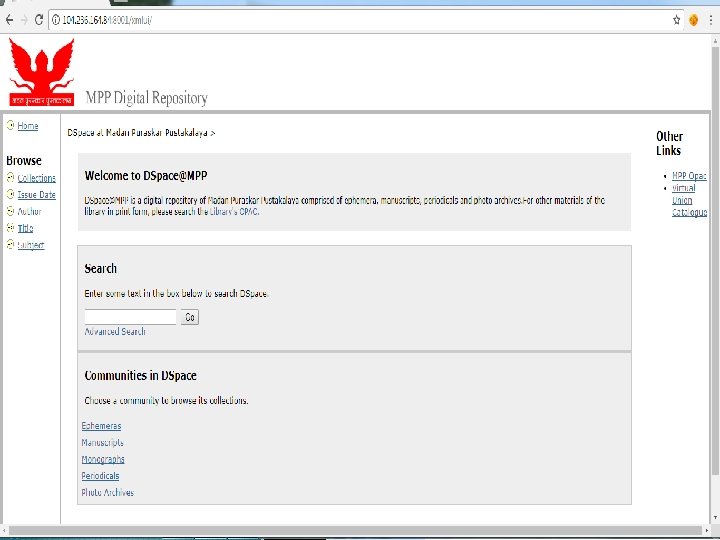Browse by Title

tap(25, 228)
